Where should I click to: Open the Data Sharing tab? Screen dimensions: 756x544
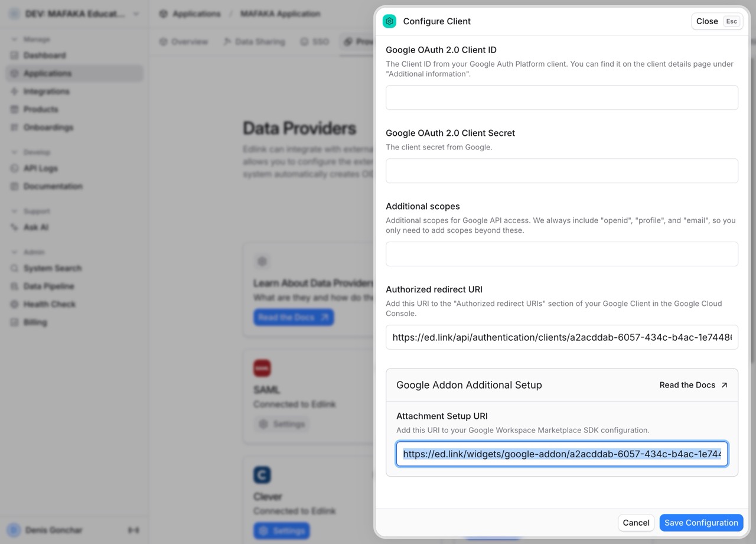pyautogui.click(x=254, y=41)
